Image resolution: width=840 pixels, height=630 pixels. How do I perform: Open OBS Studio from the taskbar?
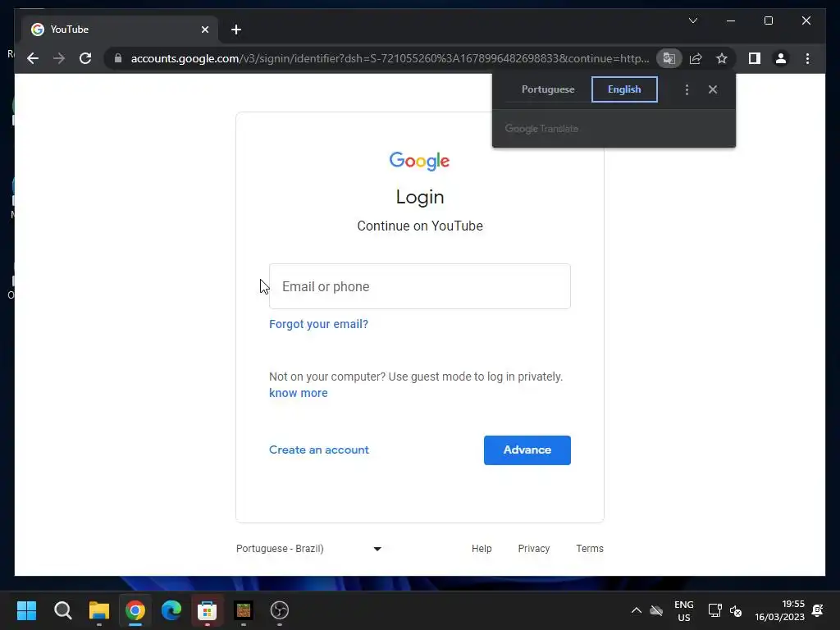tap(280, 610)
